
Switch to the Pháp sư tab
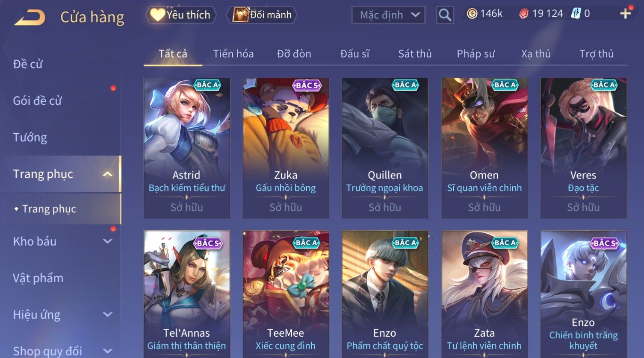476,54
